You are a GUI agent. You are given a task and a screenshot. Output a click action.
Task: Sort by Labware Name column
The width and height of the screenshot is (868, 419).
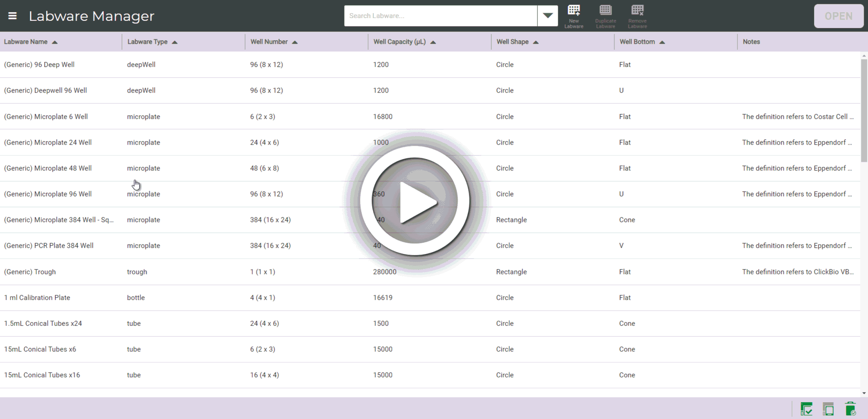[x=26, y=42]
